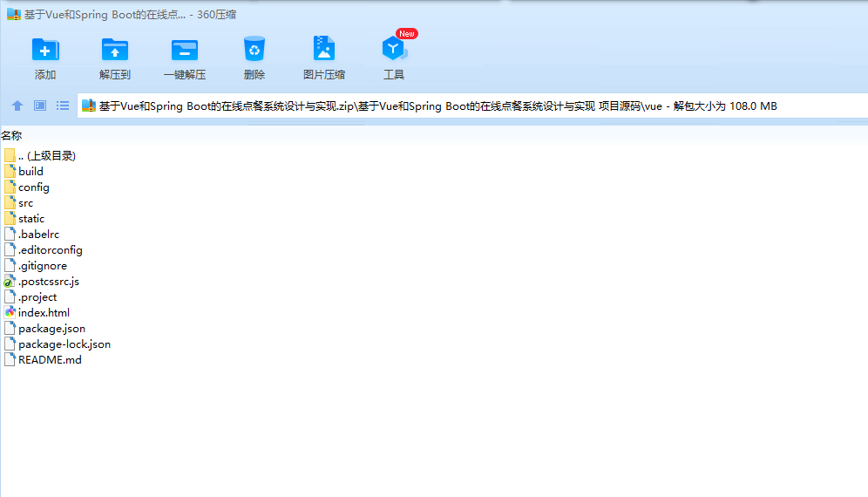Click the .gitignore document icon
The height and width of the screenshot is (497, 868).
click(10, 265)
